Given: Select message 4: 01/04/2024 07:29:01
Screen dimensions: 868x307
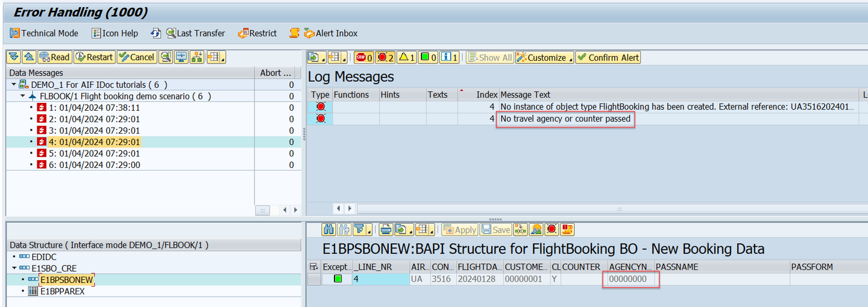Looking at the screenshot, I should coord(93,141).
